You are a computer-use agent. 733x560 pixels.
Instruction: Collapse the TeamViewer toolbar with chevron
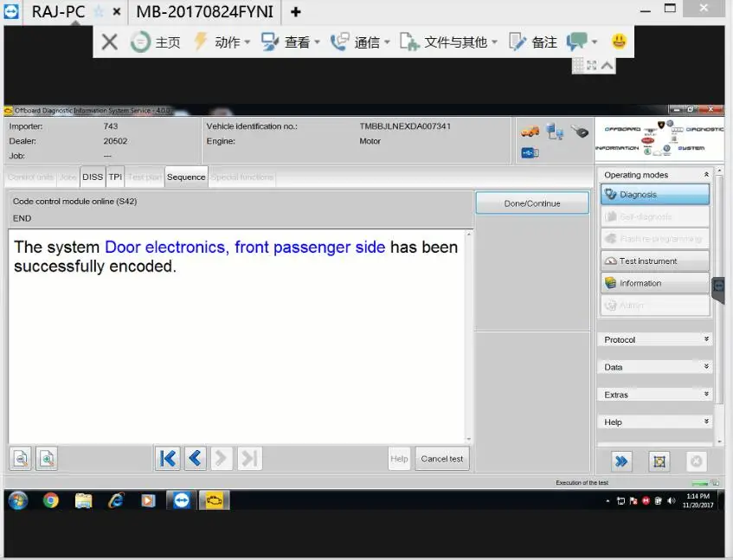coord(607,65)
